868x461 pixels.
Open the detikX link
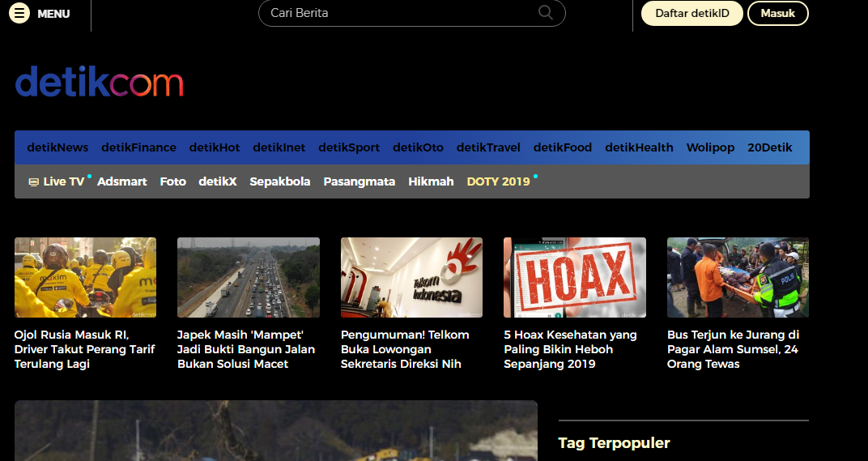(218, 181)
